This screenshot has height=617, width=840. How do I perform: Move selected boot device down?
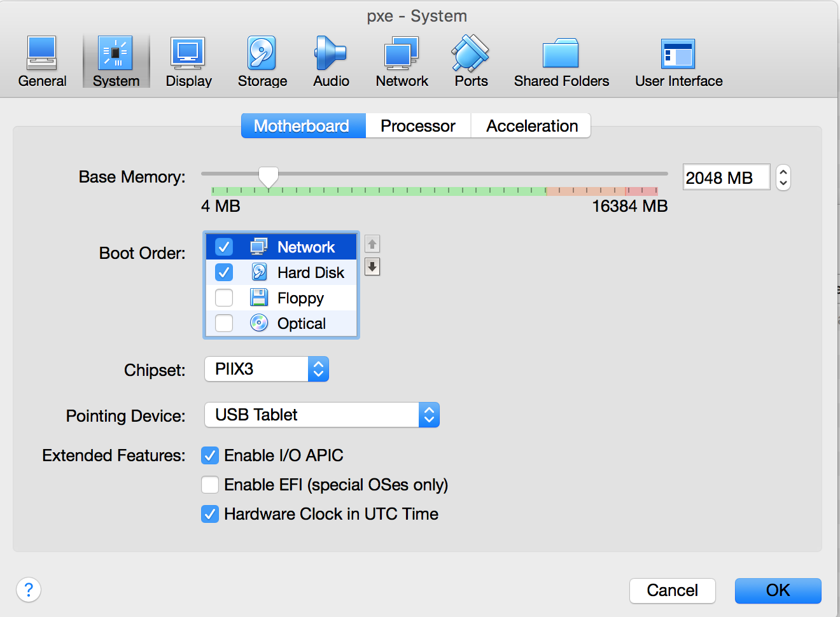tap(372, 267)
